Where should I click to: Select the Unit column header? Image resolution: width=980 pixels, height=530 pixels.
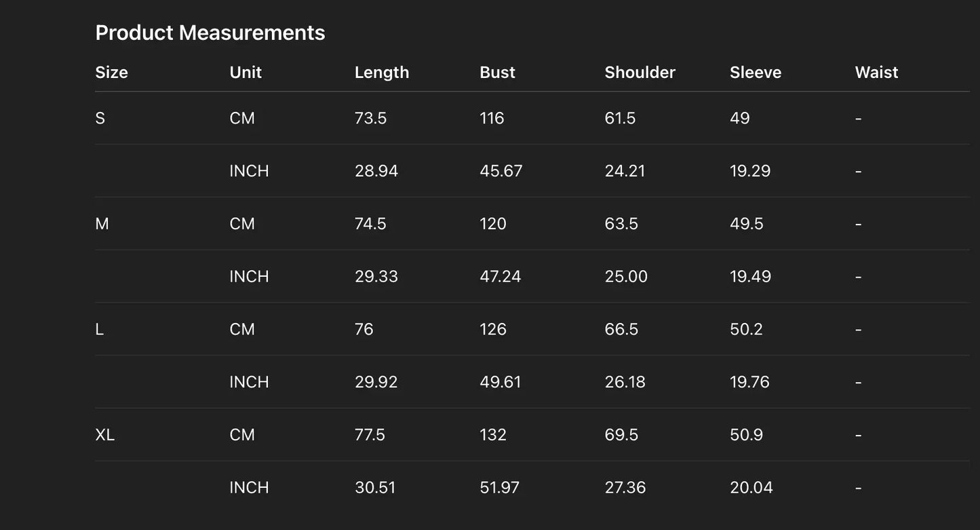click(246, 73)
